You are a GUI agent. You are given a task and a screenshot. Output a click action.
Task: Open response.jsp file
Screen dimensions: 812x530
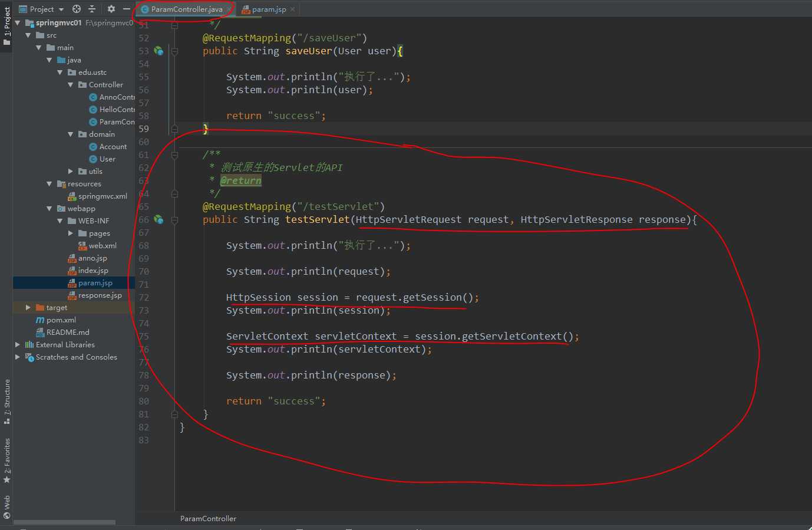tap(95, 295)
